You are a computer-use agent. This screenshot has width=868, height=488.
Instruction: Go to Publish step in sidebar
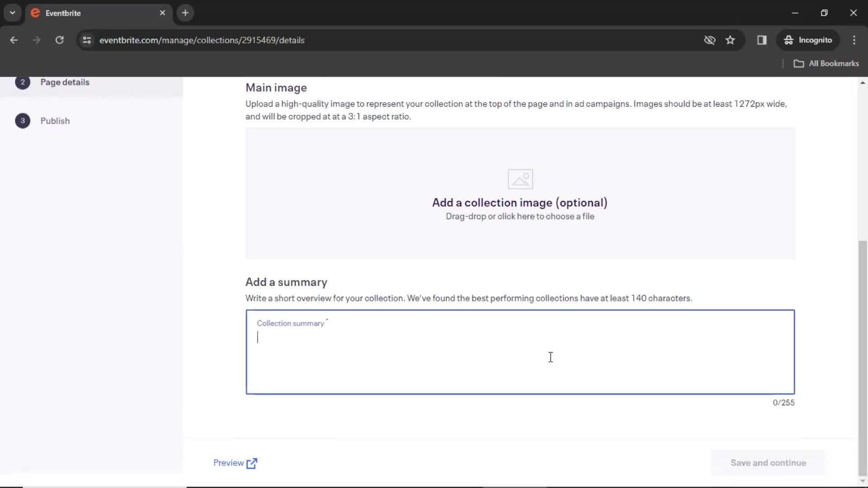(55, 121)
